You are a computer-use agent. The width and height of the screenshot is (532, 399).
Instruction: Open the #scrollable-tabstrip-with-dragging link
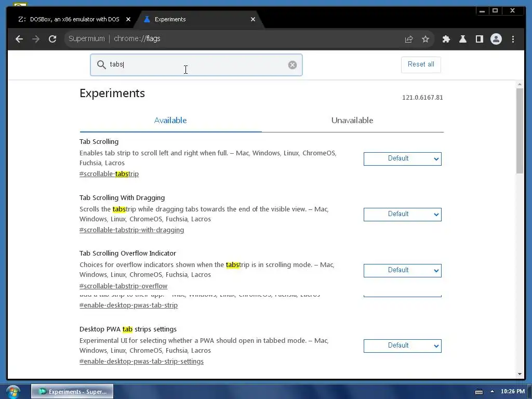point(131,230)
